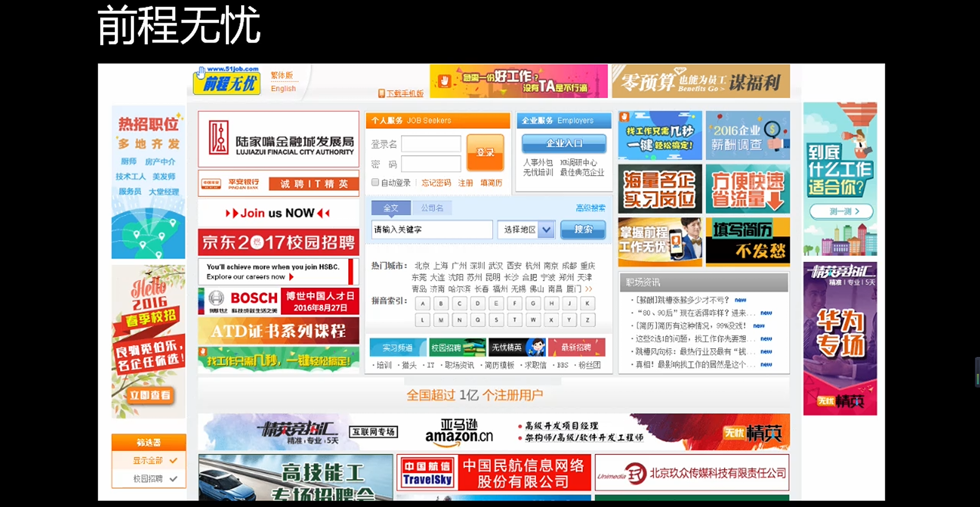
Task: Enable the 自动登录 checkbox
Action: (375, 183)
